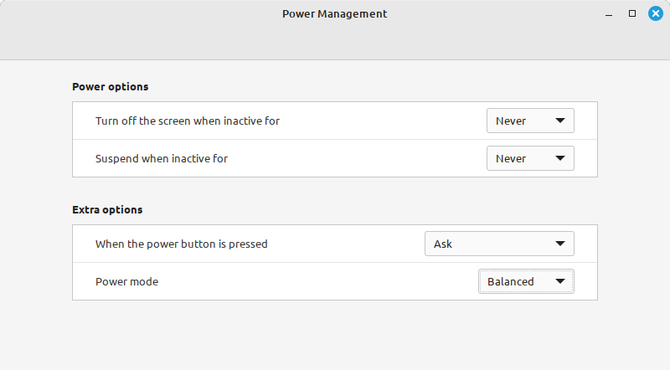670x370 pixels.
Task: Click the Power options section heading
Action: [110, 87]
